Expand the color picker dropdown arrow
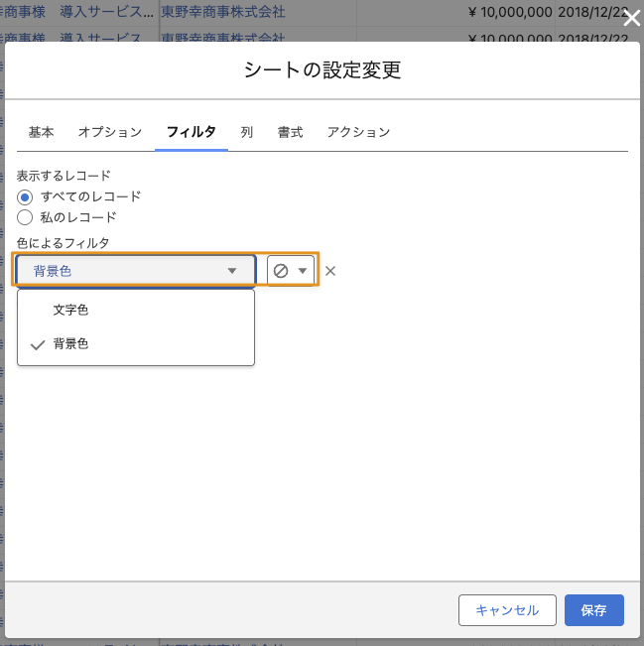This screenshot has height=646, width=644. pyautogui.click(x=303, y=271)
